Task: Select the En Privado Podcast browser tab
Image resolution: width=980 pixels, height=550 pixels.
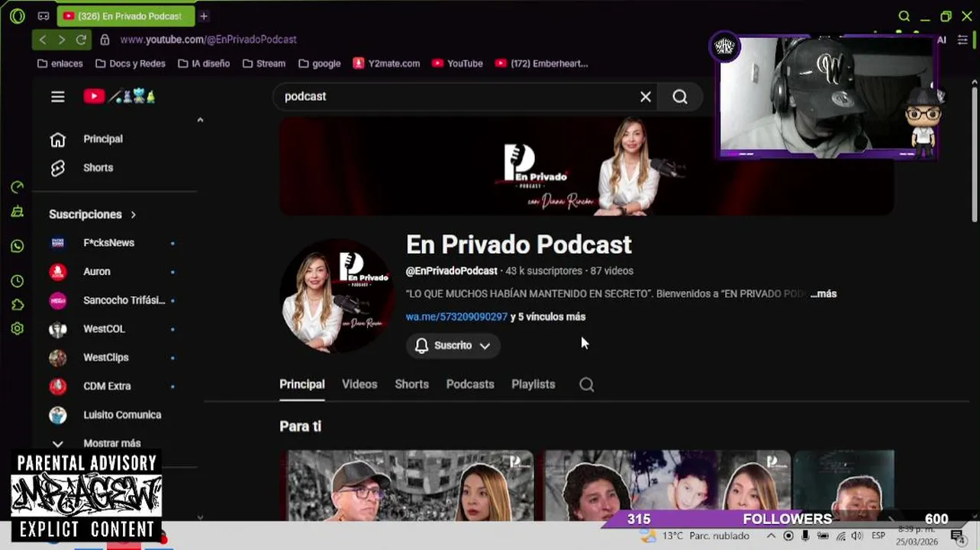Action: tap(126, 16)
